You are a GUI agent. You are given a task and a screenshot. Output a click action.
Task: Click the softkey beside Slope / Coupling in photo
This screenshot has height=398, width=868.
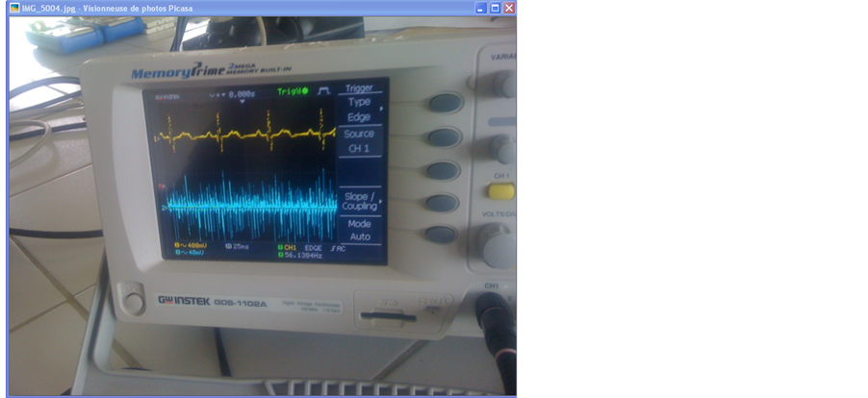tap(443, 203)
